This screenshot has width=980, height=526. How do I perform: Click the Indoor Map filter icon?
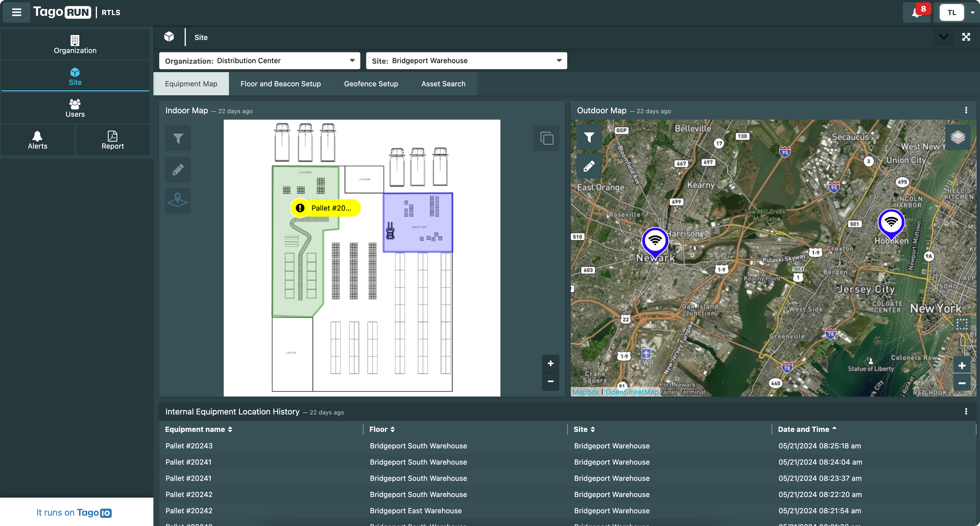click(x=178, y=138)
